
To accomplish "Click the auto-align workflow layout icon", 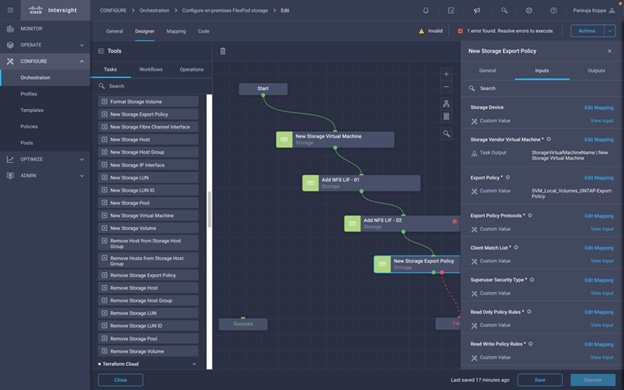I will [446, 104].
